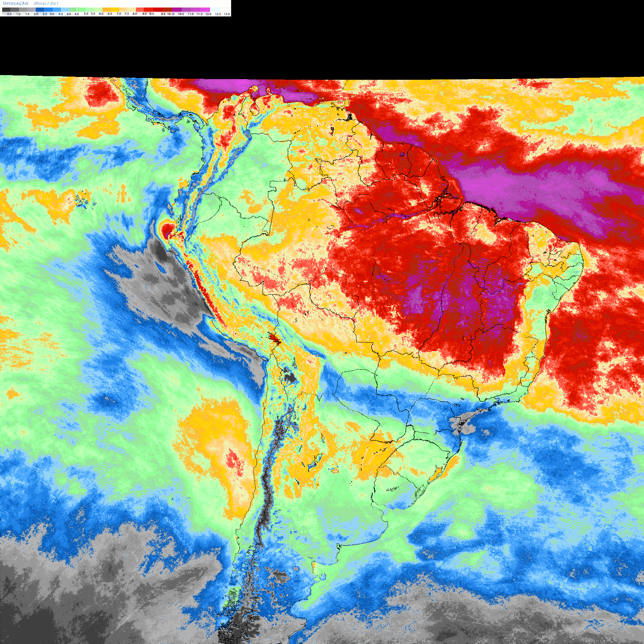
Task: Click the '(Horas / dia)' unit label
Action: click(x=46, y=3)
